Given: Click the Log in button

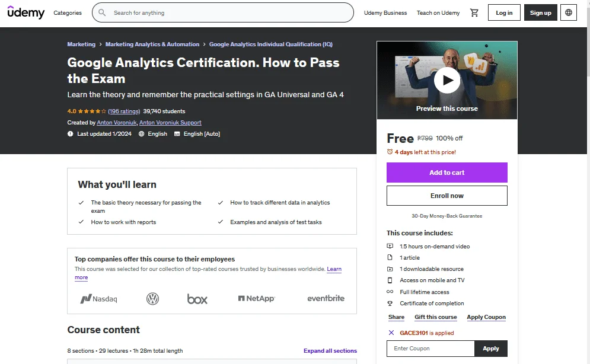Looking at the screenshot, I should pos(504,12).
